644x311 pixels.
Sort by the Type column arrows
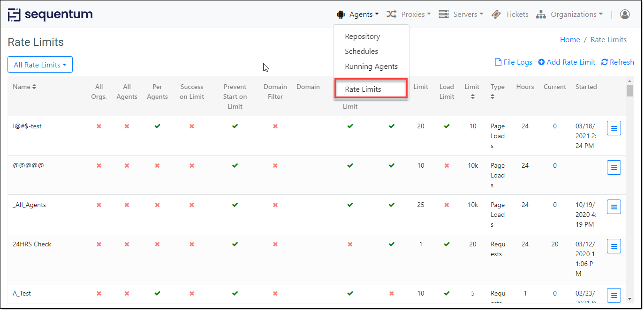[x=492, y=96]
